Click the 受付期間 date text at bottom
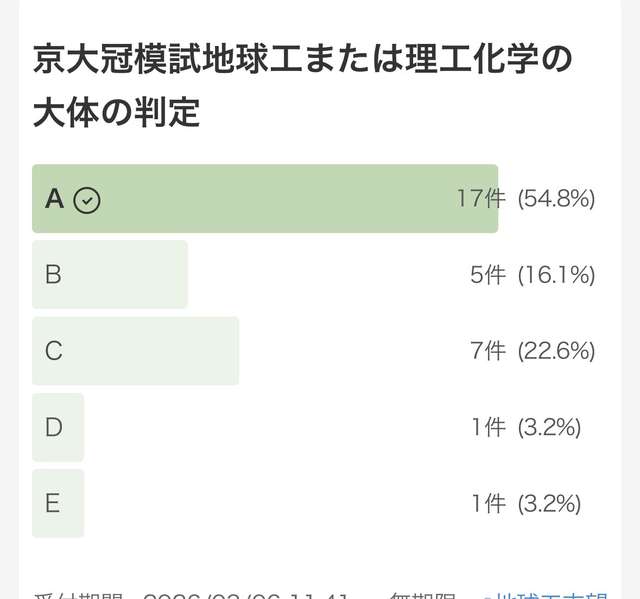 [190, 596]
